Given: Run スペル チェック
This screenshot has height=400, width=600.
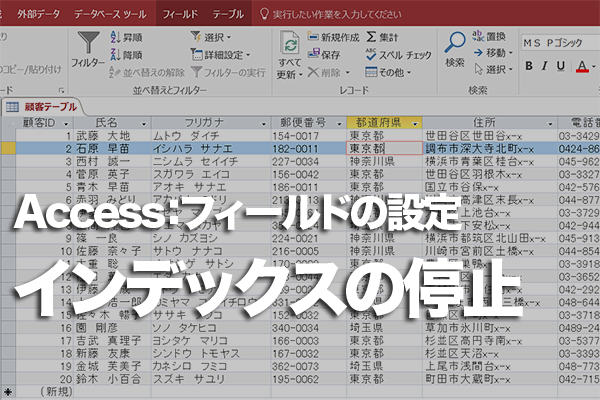Looking at the screenshot, I should click(398, 55).
